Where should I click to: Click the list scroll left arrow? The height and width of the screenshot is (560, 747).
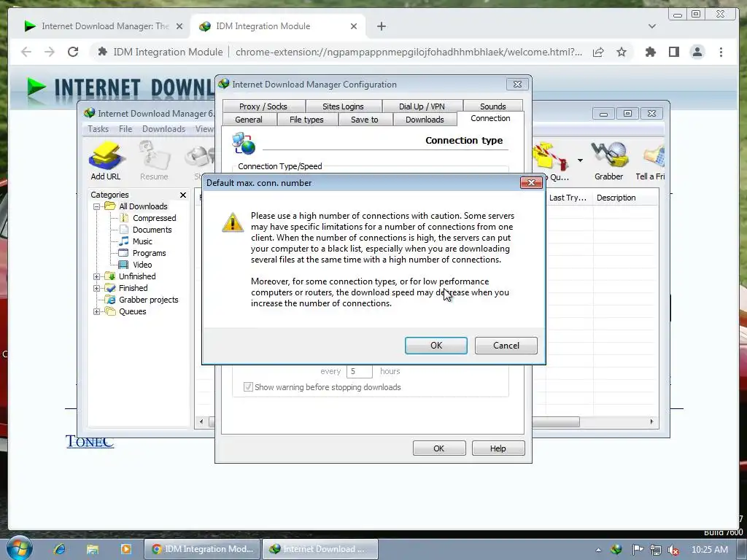click(x=201, y=422)
